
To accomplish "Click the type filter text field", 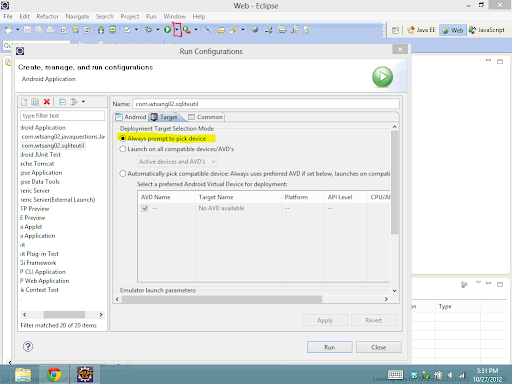I will tap(62, 116).
